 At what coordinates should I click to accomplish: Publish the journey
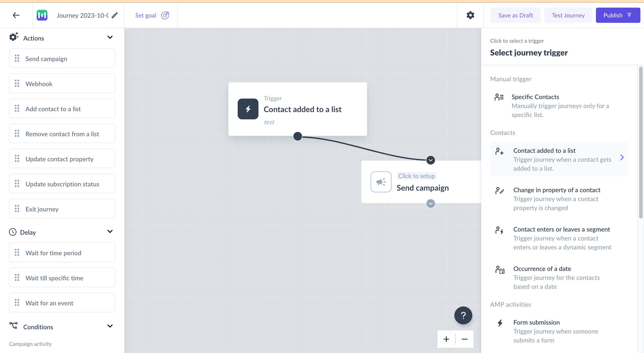pos(618,15)
